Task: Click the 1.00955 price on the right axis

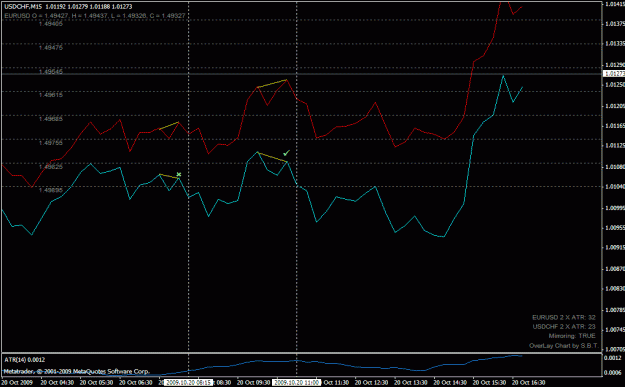Action: click(615, 228)
